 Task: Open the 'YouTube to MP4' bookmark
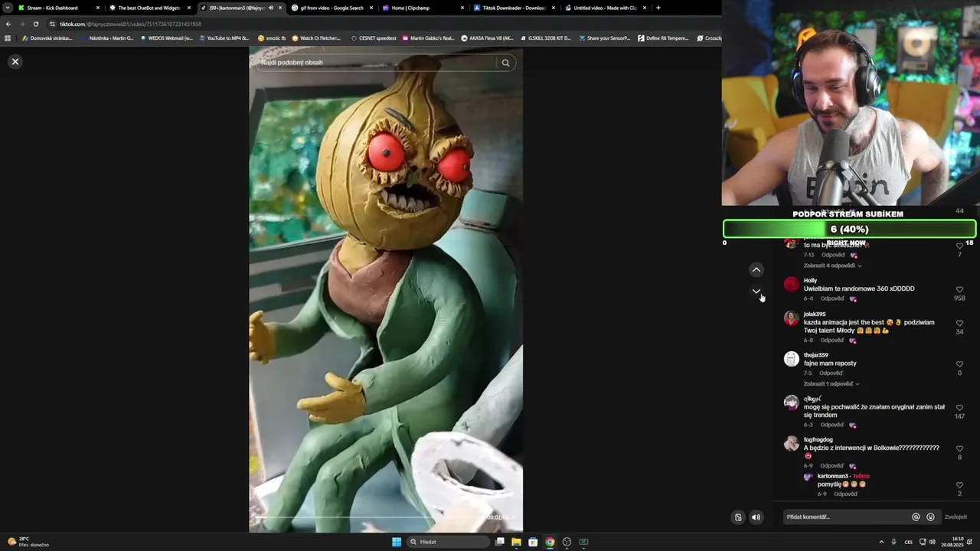(224, 38)
